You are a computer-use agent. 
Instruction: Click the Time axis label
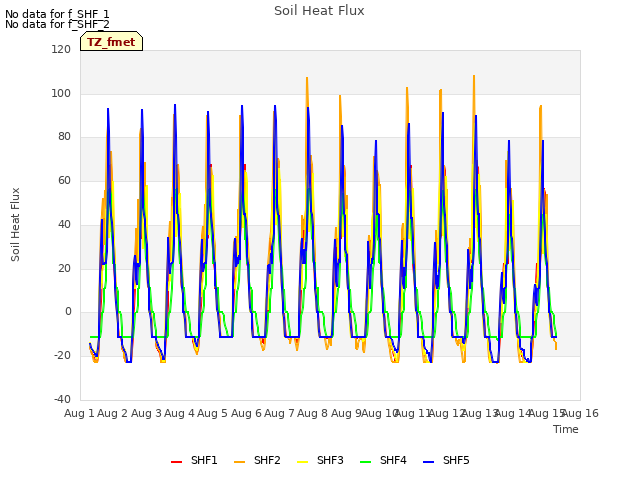(x=566, y=429)
